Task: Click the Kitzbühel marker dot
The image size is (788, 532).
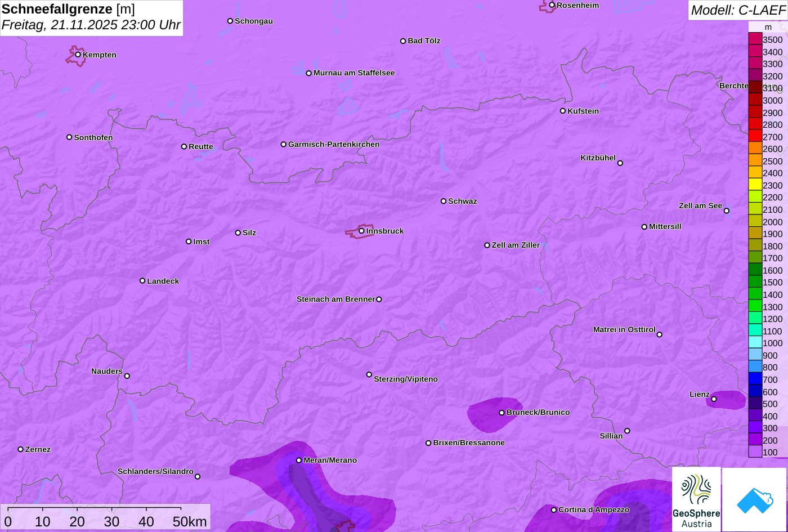Action: 620,163
